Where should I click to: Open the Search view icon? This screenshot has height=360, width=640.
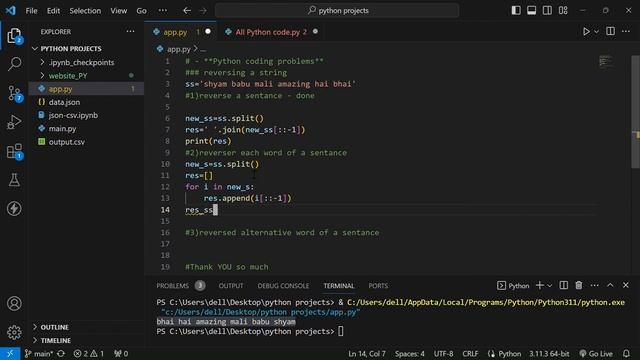point(14,64)
